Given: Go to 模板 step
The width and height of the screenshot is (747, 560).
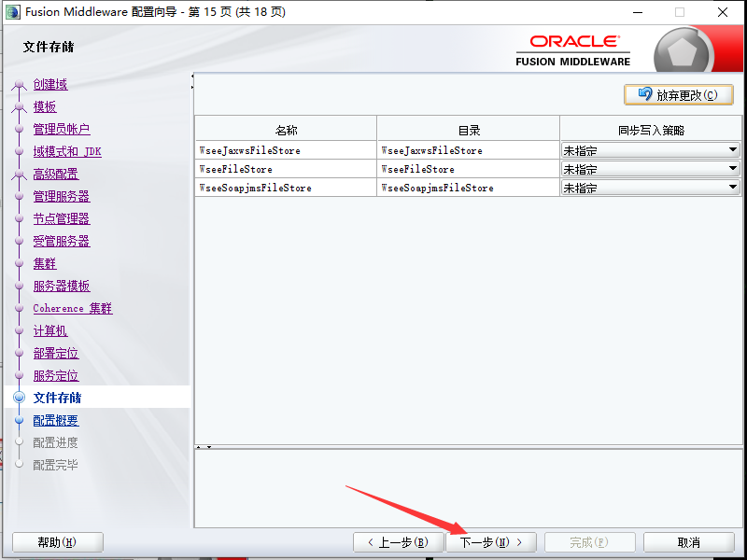Looking at the screenshot, I should point(45,106).
